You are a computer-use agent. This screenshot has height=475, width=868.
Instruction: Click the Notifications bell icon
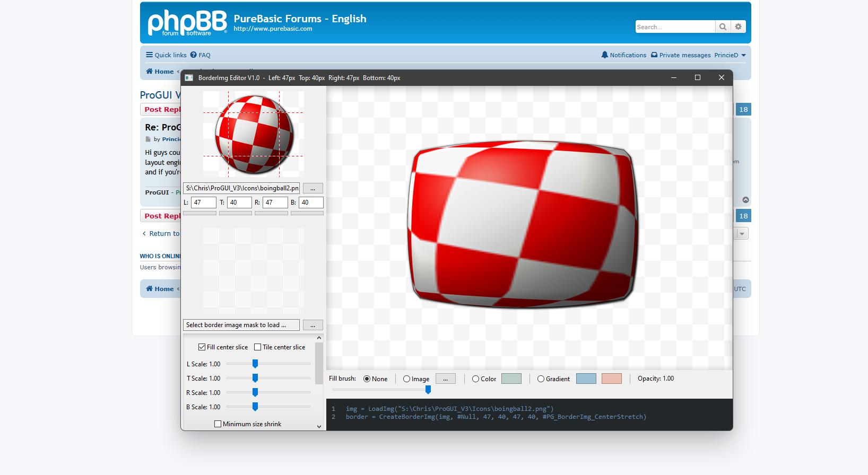point(604,55)
